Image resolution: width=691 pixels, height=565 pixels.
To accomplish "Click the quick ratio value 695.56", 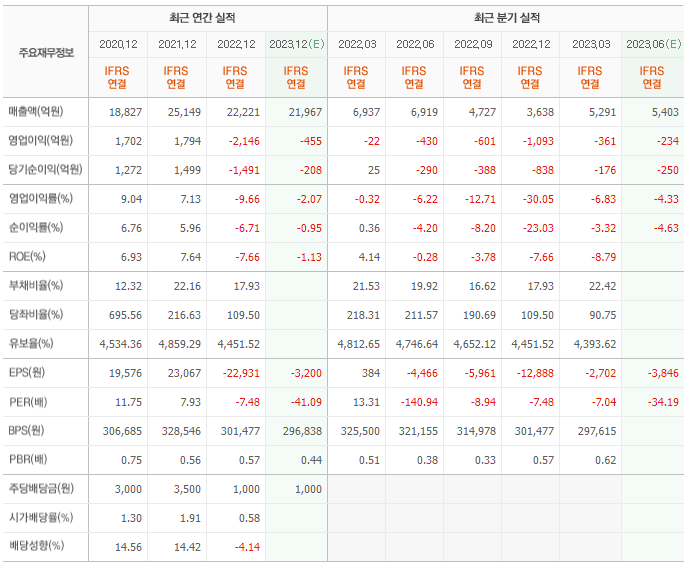I will (126, 315).
